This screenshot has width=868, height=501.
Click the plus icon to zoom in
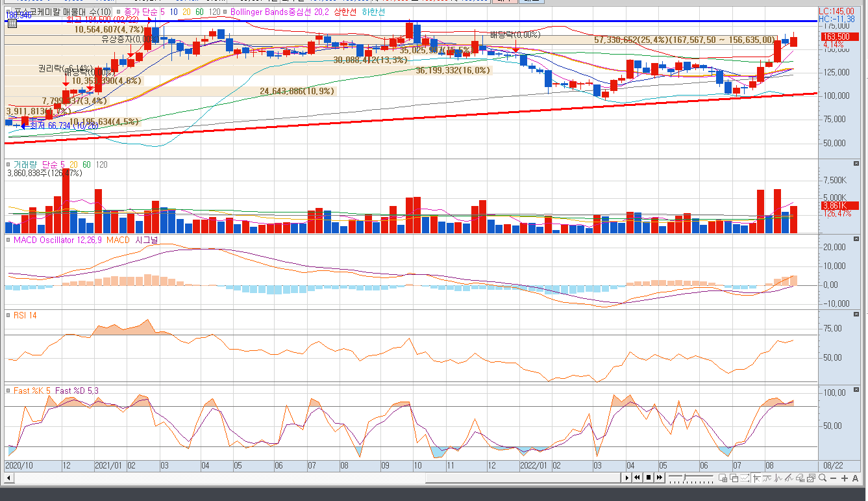pos(844,478)
